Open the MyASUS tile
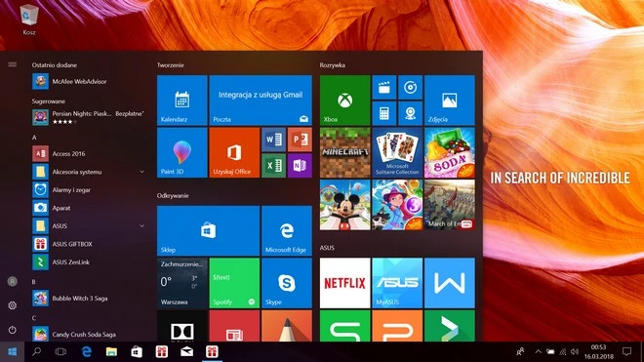Screen dimensions: 644x362 tap(397, 283)
